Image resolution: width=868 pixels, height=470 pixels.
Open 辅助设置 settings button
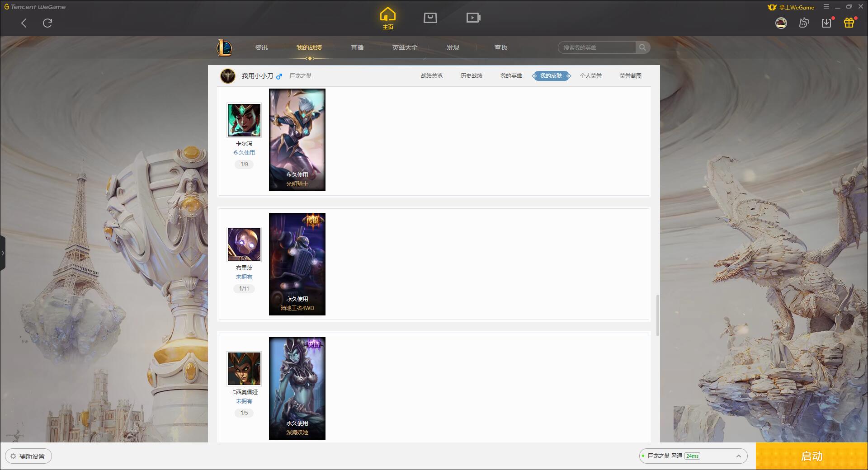coord(28,456)
